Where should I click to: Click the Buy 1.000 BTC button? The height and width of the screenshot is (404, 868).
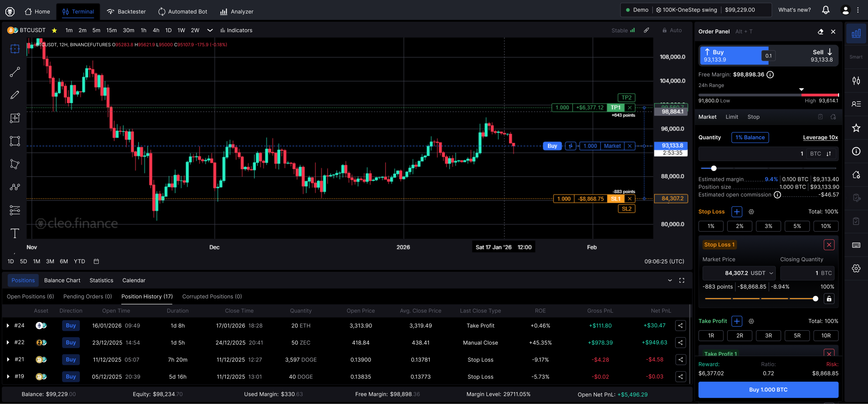tap(768, 390)
